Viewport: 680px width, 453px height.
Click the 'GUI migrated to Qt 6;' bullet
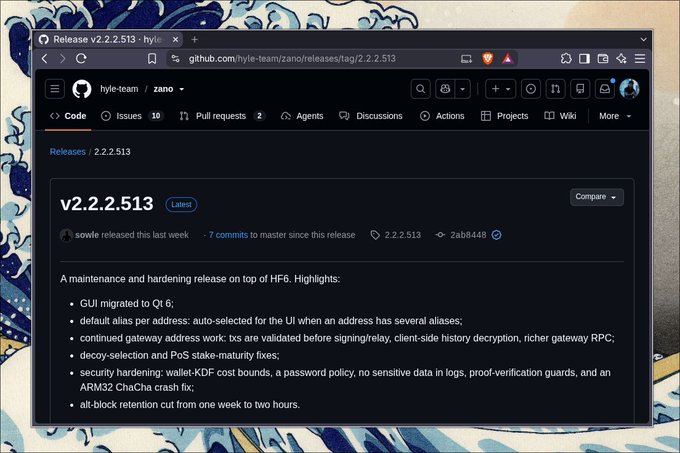[127, 303]
